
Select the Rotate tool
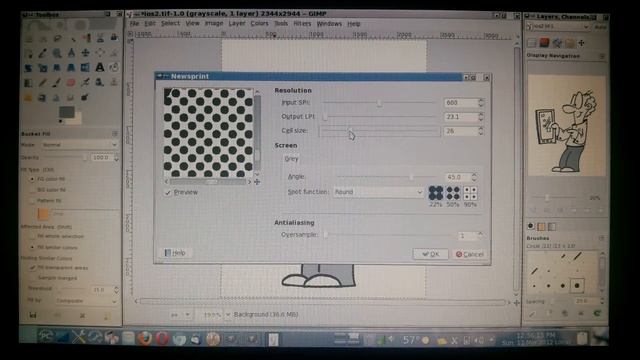[x=29, y=68]
